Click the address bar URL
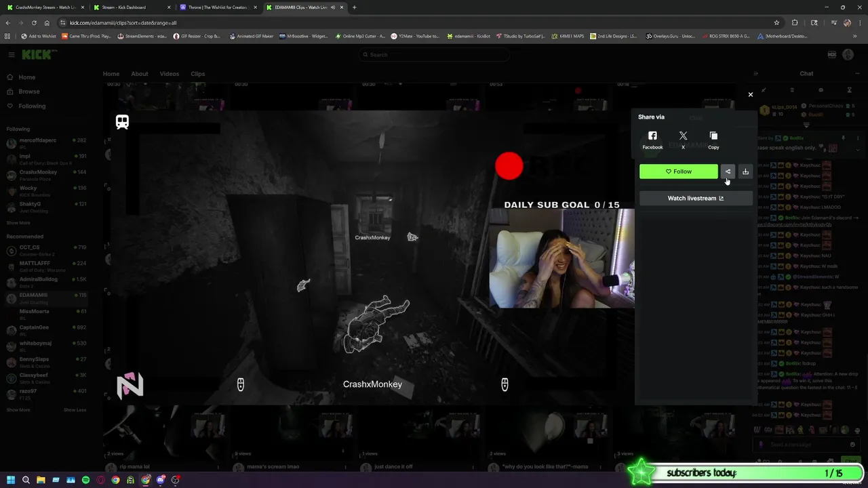868x488 pixels. (123, 22)
